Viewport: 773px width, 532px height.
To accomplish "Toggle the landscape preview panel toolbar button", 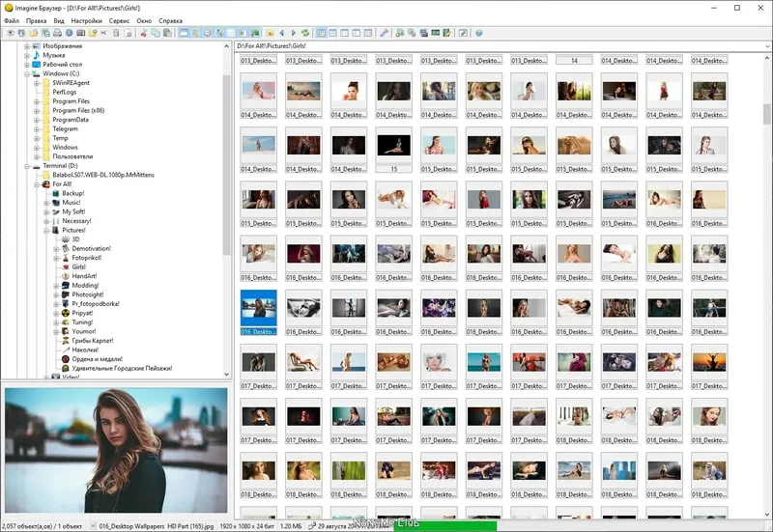I will click(x=255, y=33).
